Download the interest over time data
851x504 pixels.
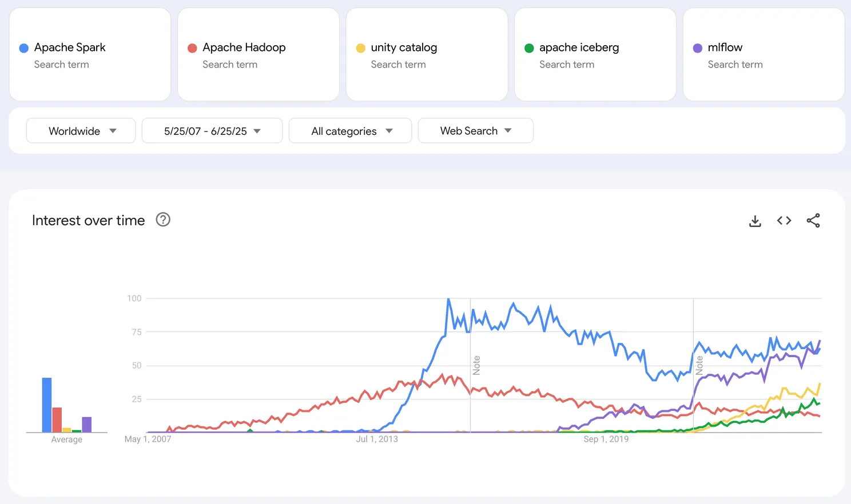[x=755, y=221]
